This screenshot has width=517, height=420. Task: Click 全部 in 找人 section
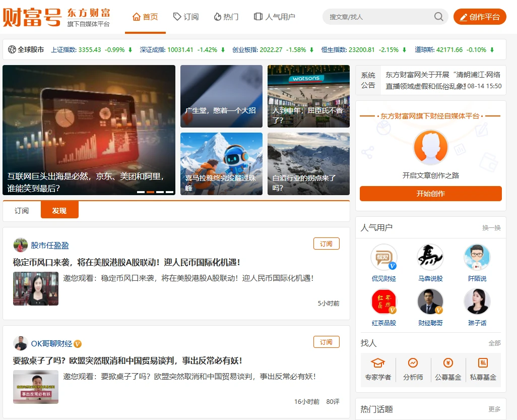pos(495,343)
